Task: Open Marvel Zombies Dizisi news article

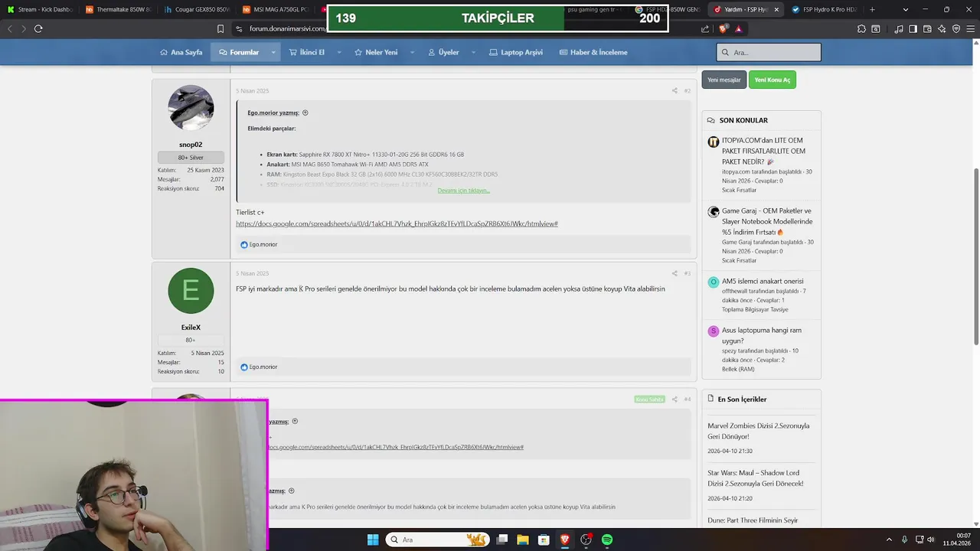Action: [758, 431]
